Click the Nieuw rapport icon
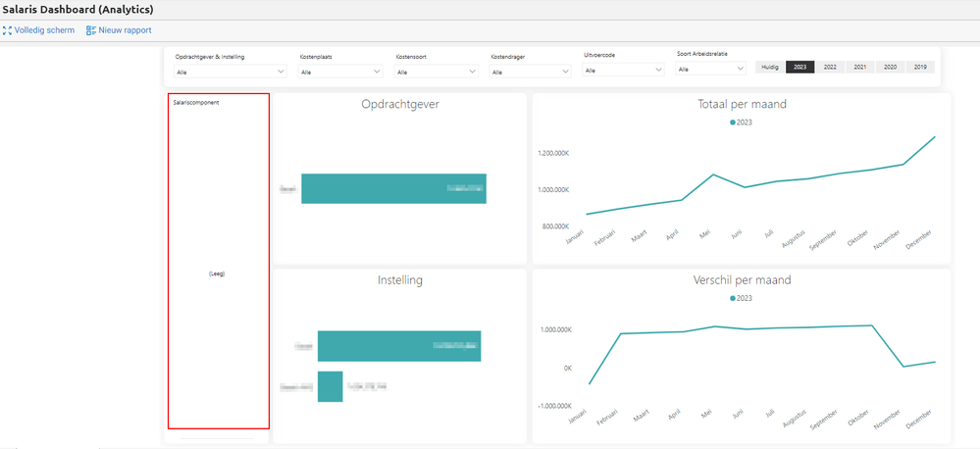 (91, 30)
